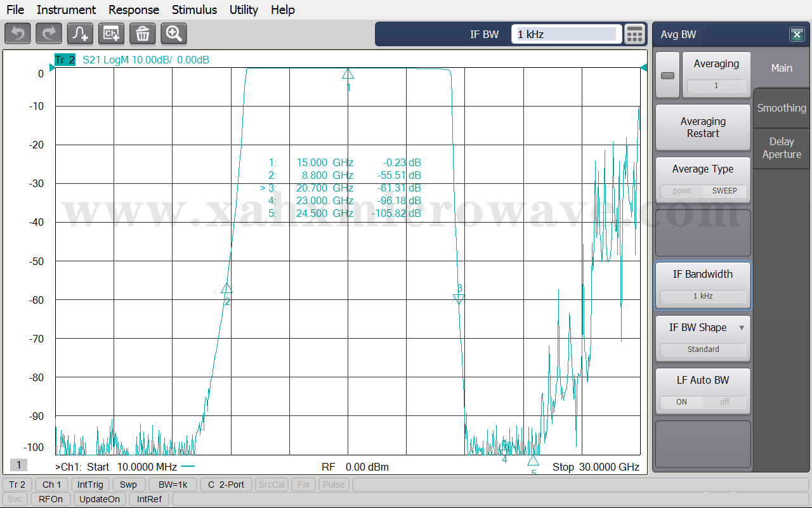Click marker 1 readout 15.000 GHz row

345,162
